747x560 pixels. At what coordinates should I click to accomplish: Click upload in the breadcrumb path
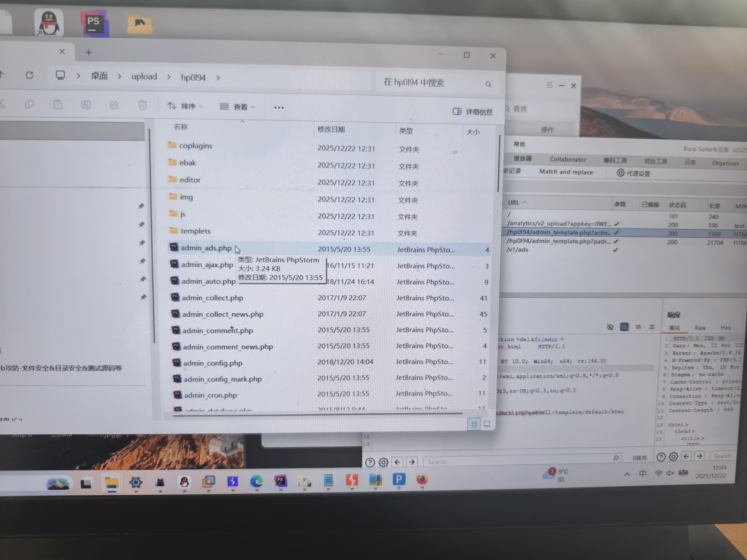pyautogui.click(x=144, y=77)
